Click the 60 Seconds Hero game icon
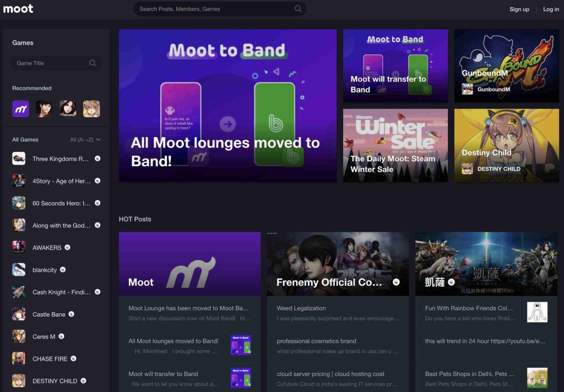Image resolution: width=564 pixels, height=392 pixels. coord(19,203)
